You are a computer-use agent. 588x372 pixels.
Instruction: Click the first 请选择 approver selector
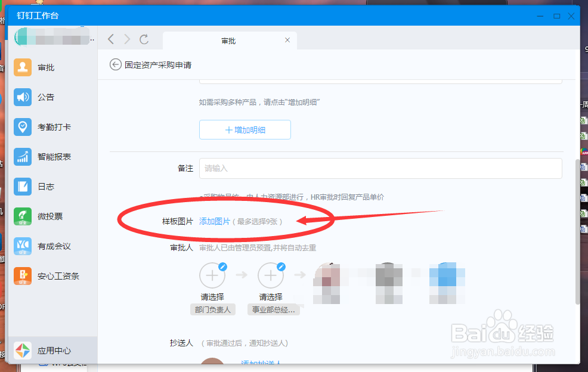[x=213, y=275]
